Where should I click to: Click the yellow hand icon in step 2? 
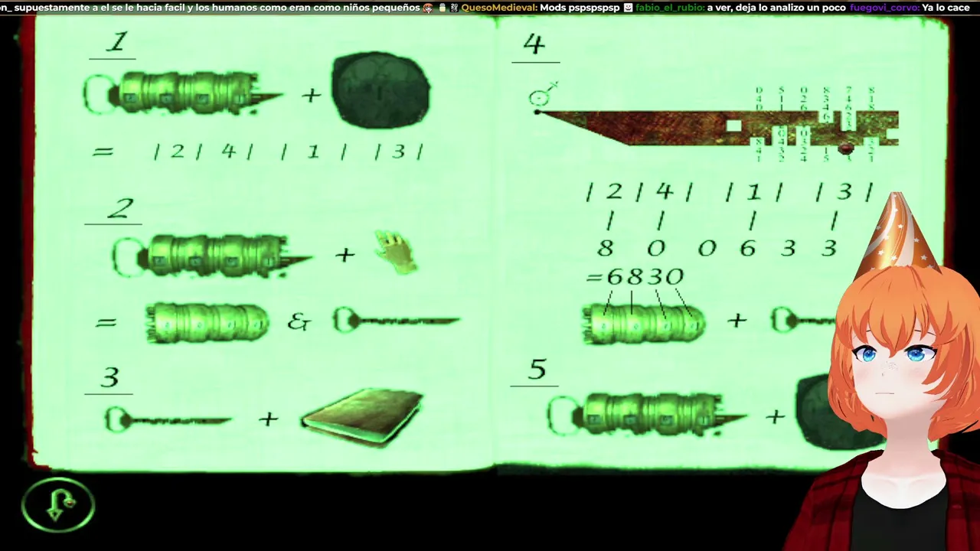[397, 252]
